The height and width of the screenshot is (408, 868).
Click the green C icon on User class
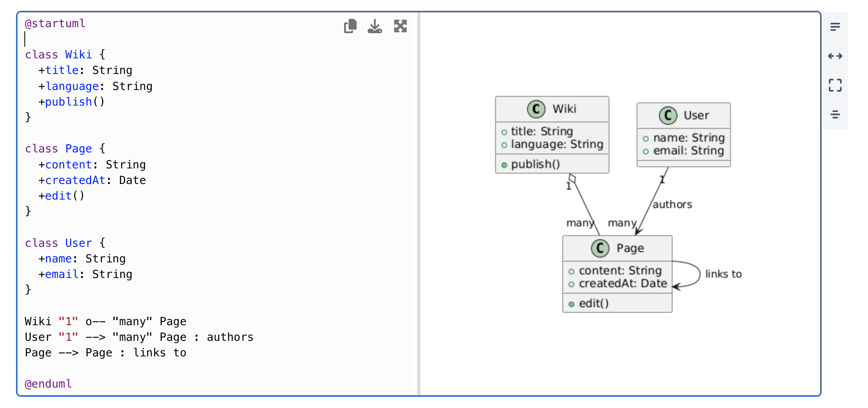click(x=668, y=116)
